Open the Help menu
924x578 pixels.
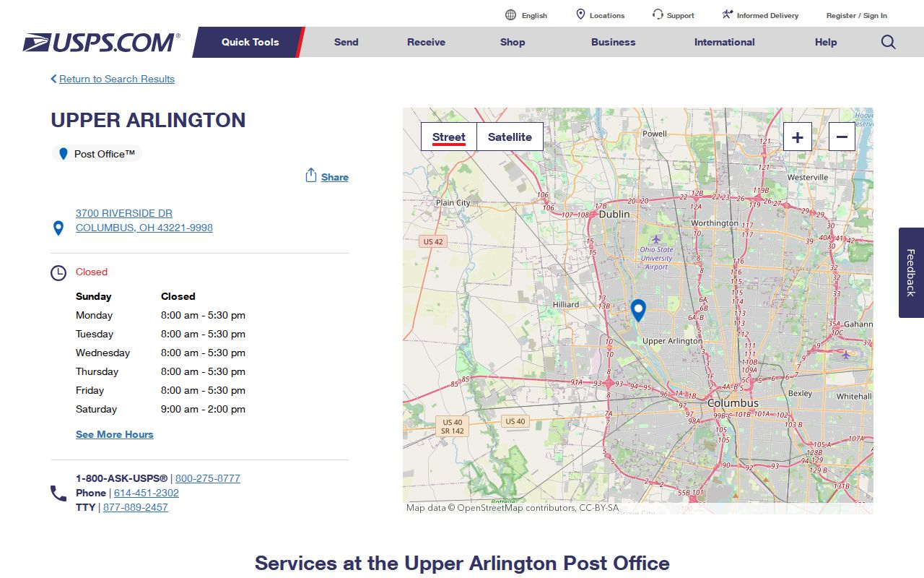[x=826, y=42]
